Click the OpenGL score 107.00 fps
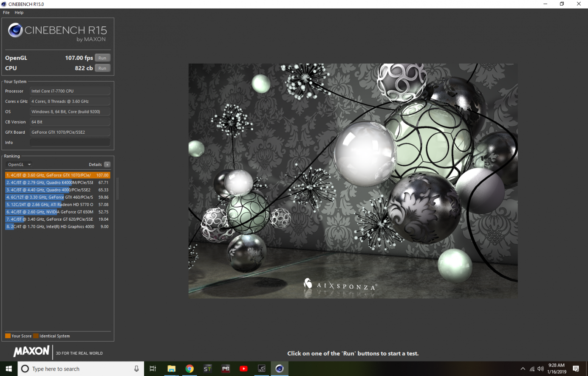The image size is (588, 376). (79, 58)
